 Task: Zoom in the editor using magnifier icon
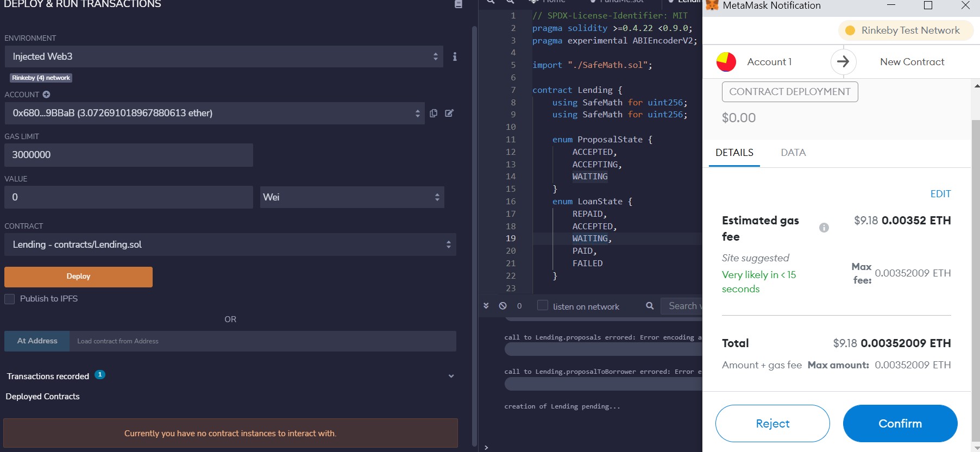coord(511,2)
